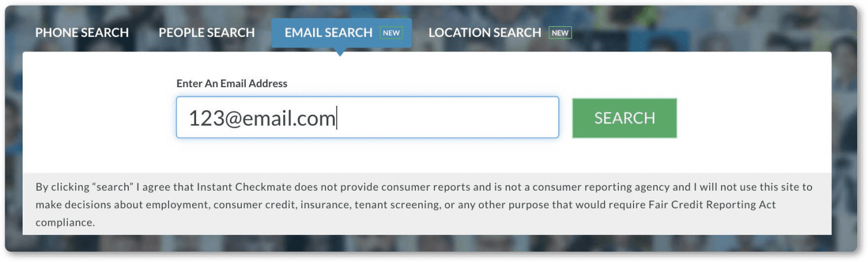
Task: Click the blank white area right of SEARCH
Action: [x=754, y=118]
